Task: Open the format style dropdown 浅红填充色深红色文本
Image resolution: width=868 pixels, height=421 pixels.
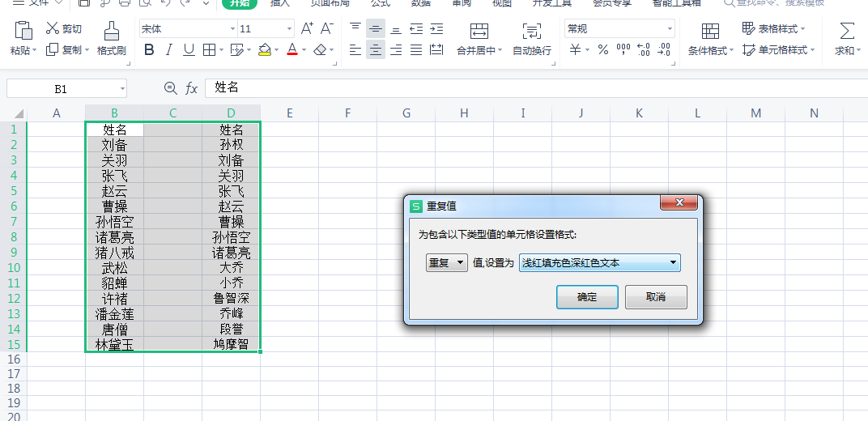Action: point(599,263)
